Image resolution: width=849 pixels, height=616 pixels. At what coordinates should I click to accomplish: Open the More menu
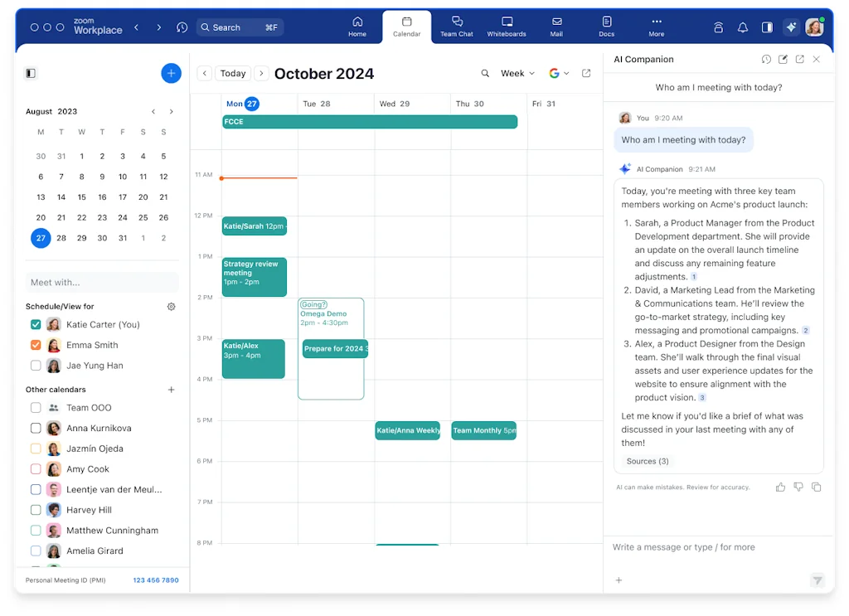[x=656, y=27]
